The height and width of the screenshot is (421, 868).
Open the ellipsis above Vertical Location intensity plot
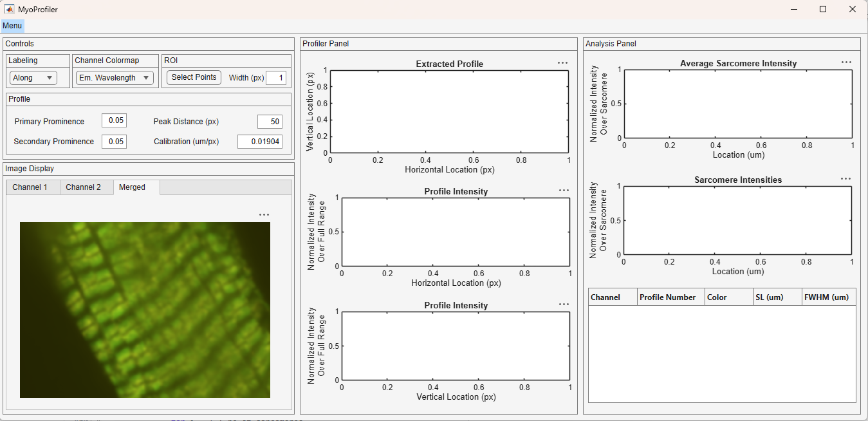(564, 304)
